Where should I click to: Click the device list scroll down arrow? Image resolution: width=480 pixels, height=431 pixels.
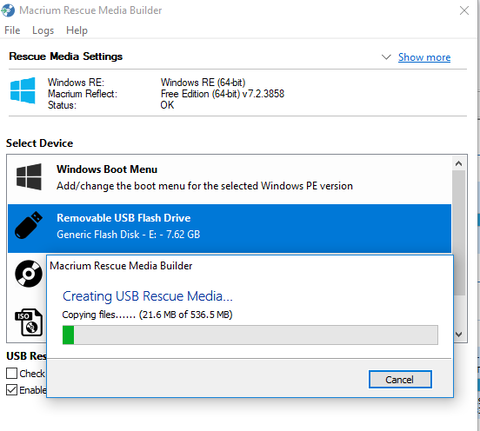pos(459,334)
